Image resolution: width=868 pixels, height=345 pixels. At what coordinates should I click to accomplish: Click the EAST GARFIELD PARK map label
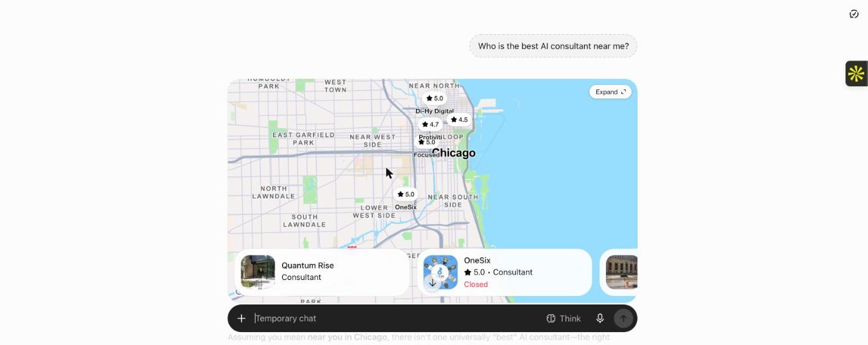[x=303, y=139]
